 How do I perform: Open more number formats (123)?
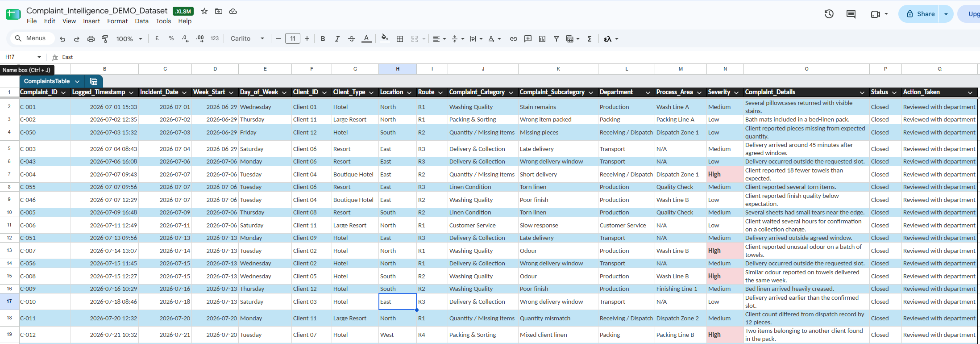215,39
